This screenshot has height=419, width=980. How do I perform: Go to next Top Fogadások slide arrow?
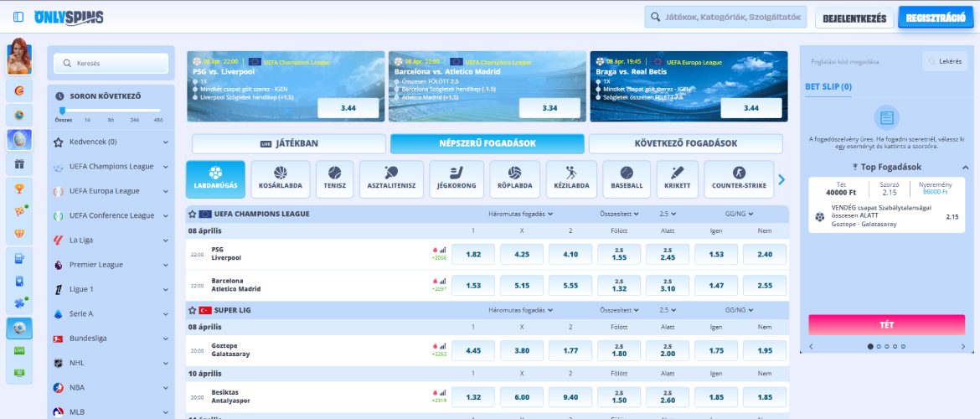click(963, 346)
